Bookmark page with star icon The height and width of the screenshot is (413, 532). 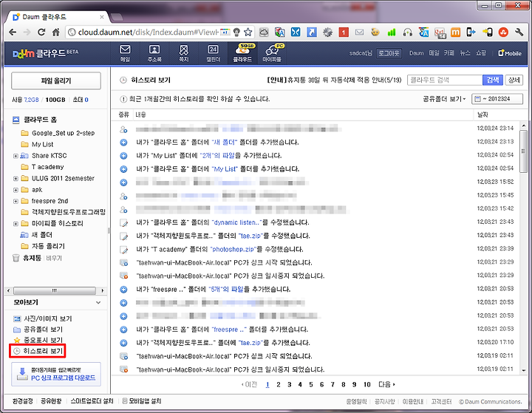pyautogui.click(x=248, y=33)
